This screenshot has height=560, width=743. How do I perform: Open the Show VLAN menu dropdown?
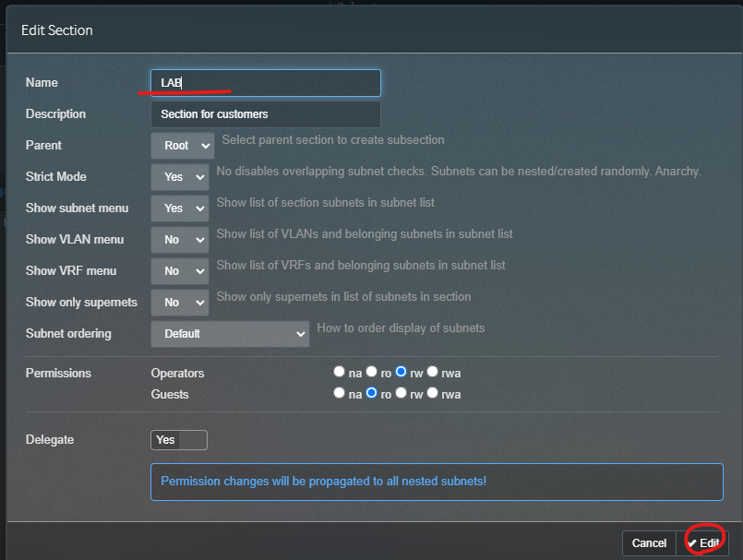pos(180,240)
